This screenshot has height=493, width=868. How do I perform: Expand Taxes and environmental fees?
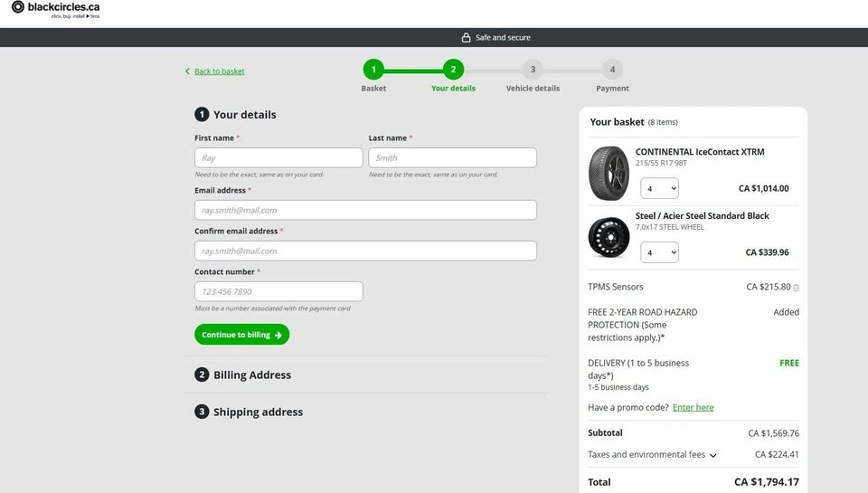[713, 455]
